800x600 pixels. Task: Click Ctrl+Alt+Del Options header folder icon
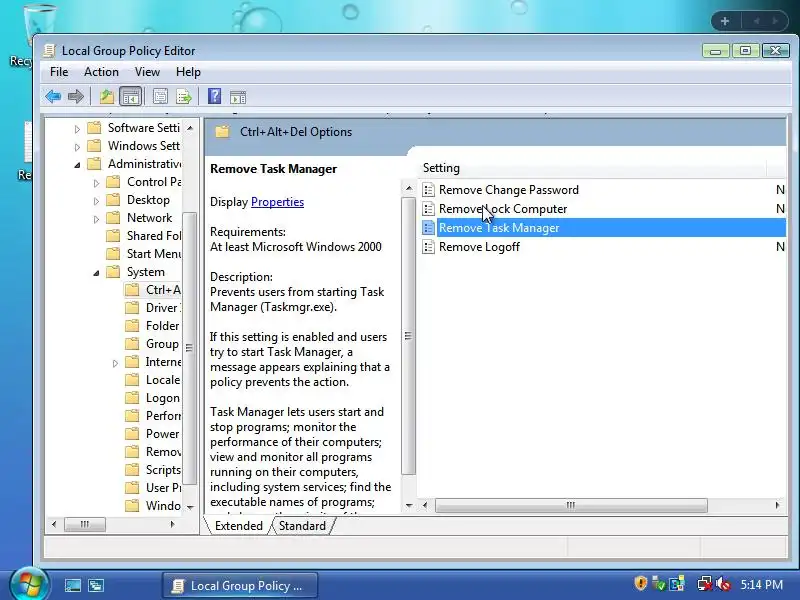(x=222, y=132)
